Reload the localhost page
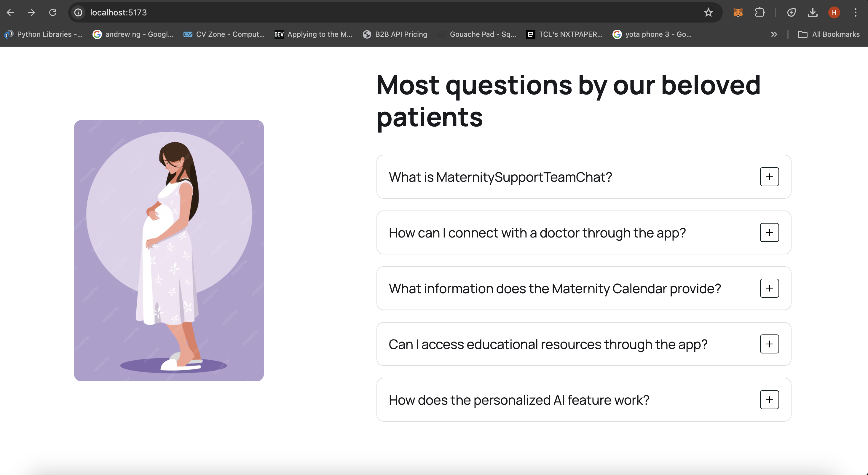This screenshot has height=475, width=868. point(52,12)
